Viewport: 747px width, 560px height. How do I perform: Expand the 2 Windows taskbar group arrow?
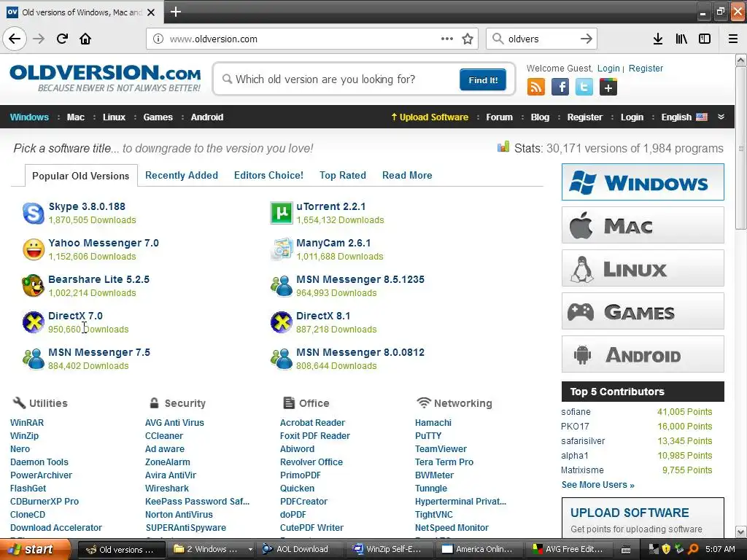(x=250, y=549)
